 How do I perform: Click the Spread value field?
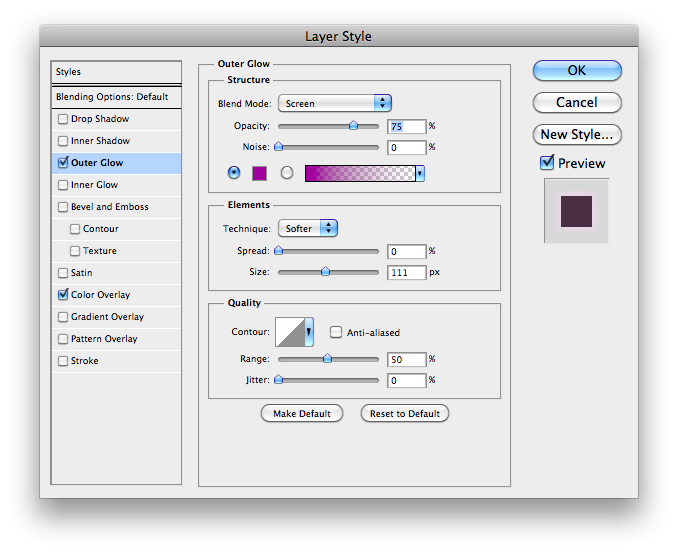[406, 251]
